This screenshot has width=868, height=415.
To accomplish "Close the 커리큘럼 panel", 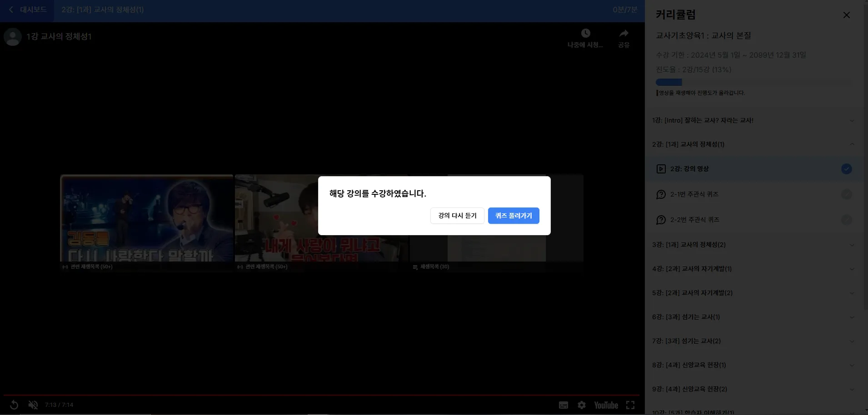I will coord(846,15).
